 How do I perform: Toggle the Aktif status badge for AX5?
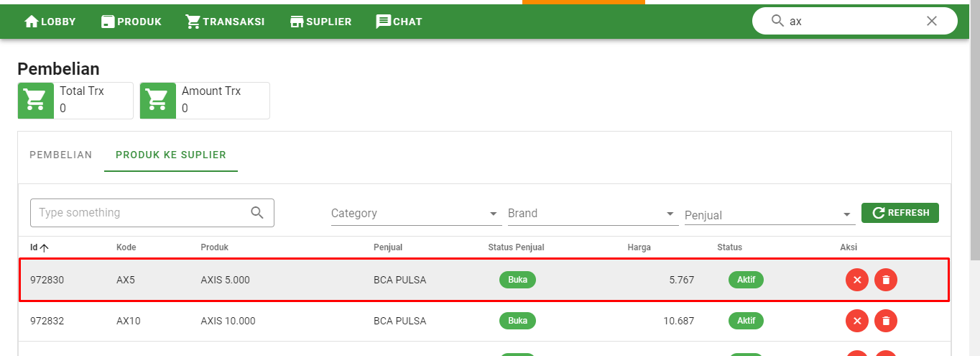pos(746,280)
